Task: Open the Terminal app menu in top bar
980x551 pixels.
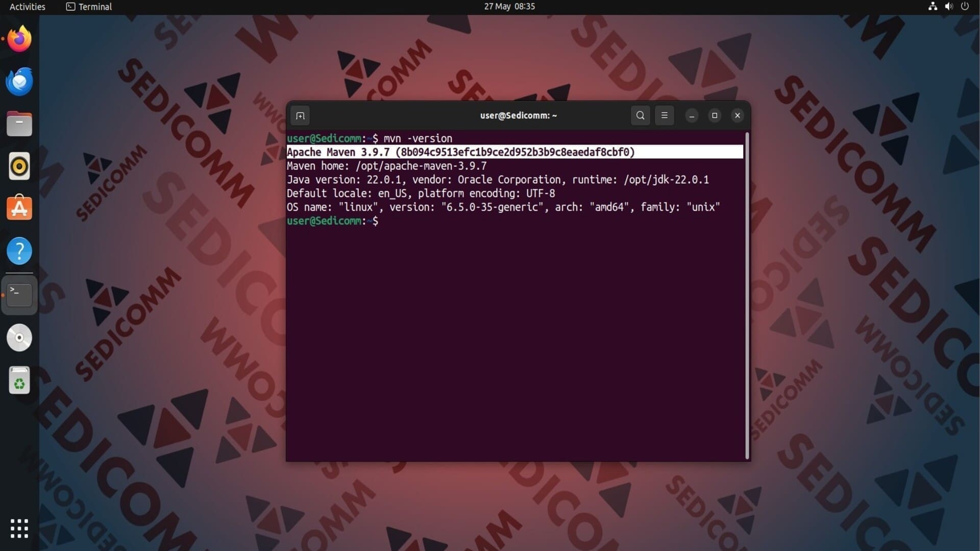Action: (89, 7)
